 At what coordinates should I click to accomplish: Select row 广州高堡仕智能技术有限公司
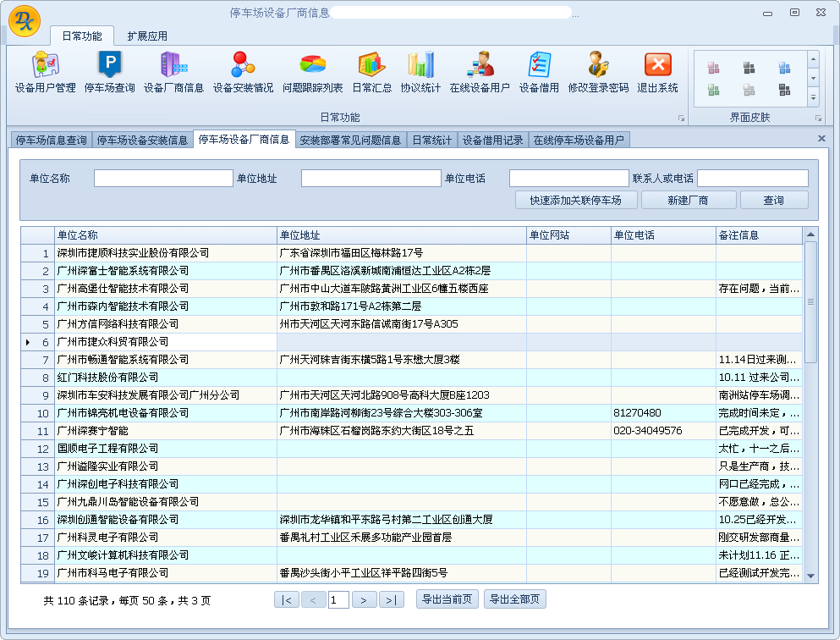coord(411,289)
